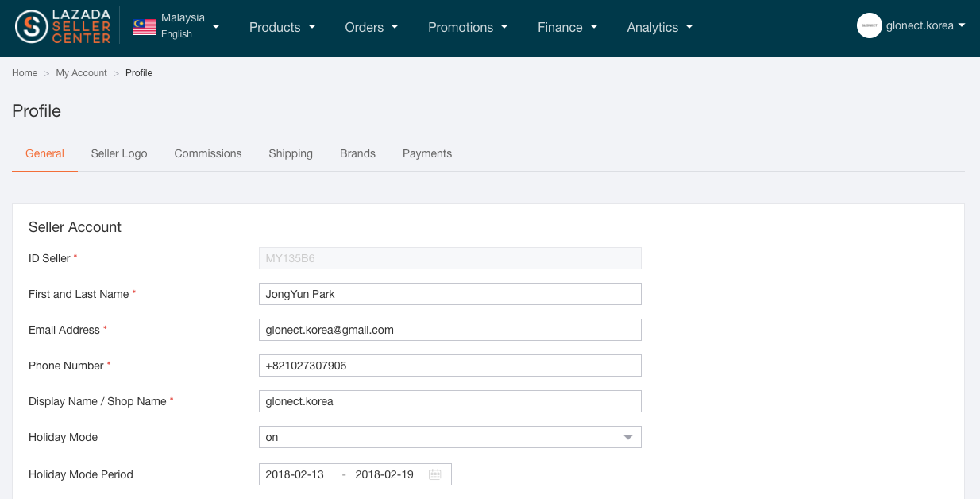The height and width of the screenshot is (499, 980).
Task: Click the Lazada Seller Center logo
Action: [x=63, y=26]
